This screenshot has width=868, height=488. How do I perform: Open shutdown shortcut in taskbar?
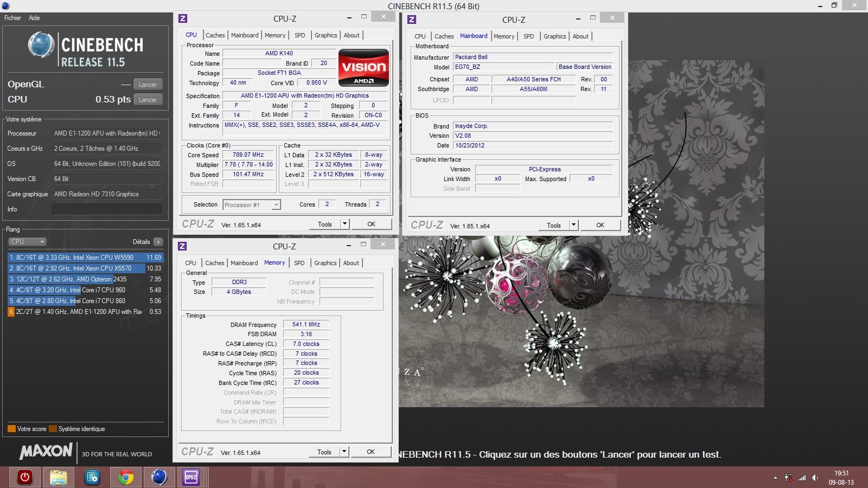click(25, 477)
